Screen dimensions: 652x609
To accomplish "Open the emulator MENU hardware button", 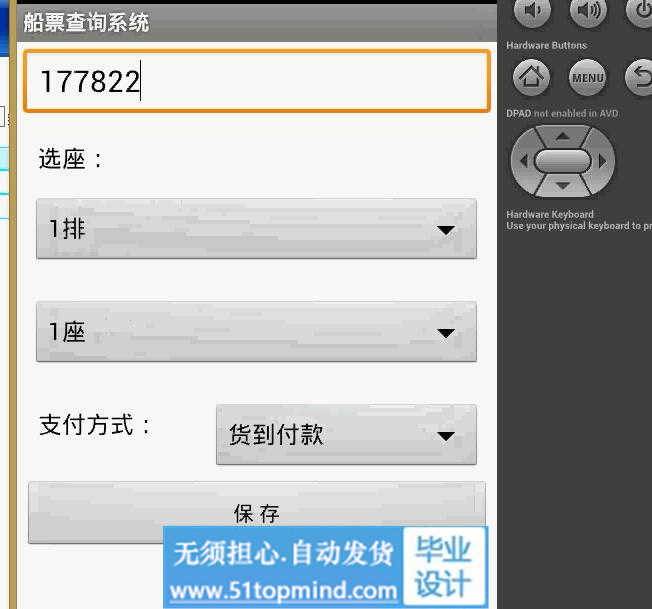I will pyautogui.click(x=588, y=77).
